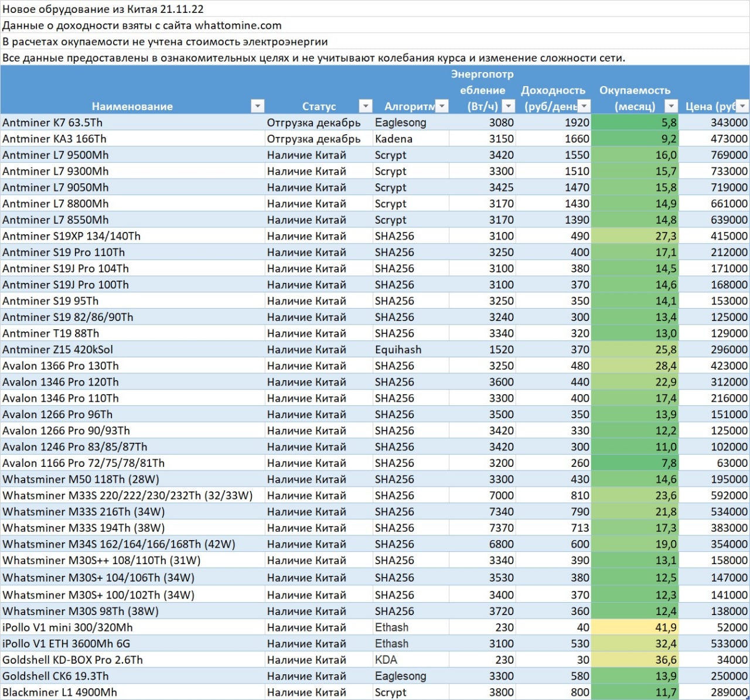750x700 pixels.
Task: Select cell 'Whatsminer M33S 194Th (38W)'
Action: pyautogui.click(x=132, y=528)
